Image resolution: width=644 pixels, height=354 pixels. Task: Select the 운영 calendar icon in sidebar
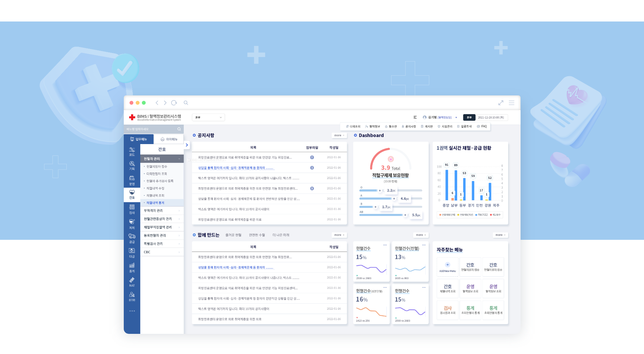tap(132, 180)
